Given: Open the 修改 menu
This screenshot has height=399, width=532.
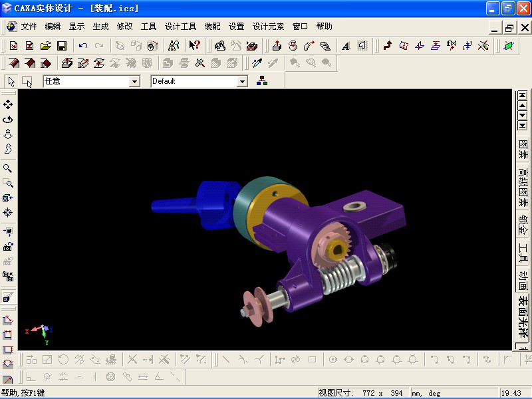Looking at the screenshot, I should tap(124, 27).
